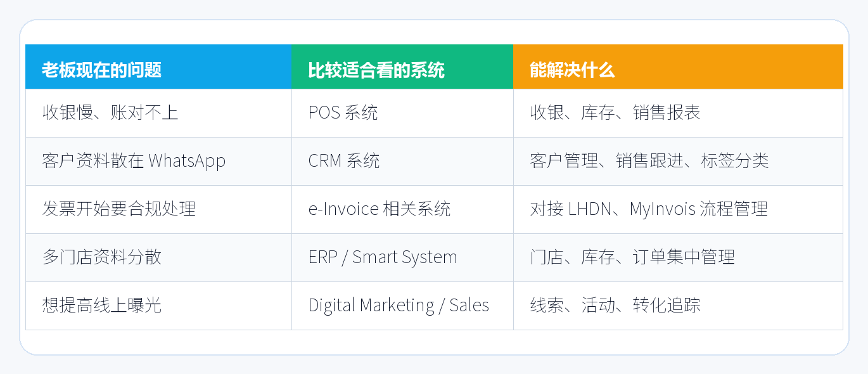868x374 pixels.
Task: Click the word WhatsApp in the table
Action: tap(187, 161)
